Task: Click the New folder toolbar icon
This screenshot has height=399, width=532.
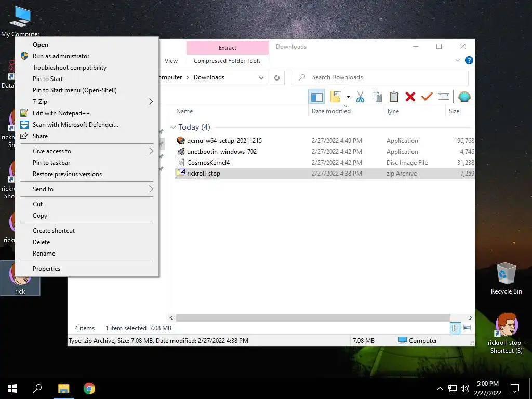Action: [336, 97]
